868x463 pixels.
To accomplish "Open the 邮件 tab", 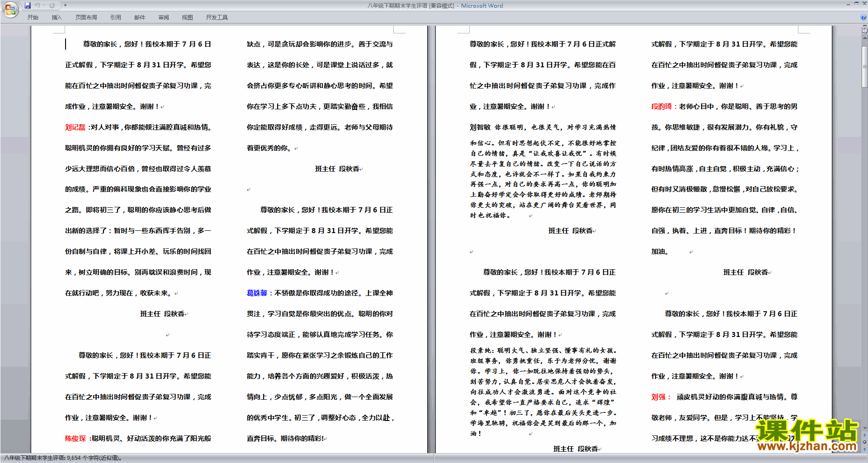I will [x=140, y=18].
